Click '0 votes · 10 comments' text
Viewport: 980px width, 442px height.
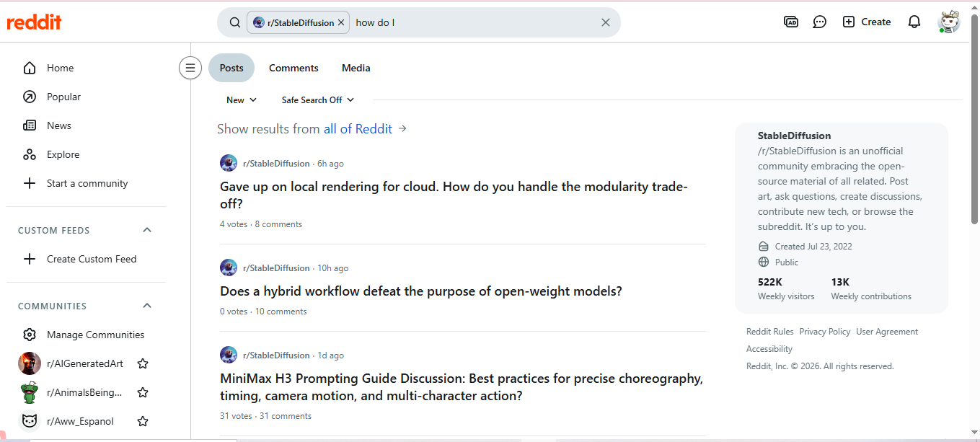pyautogui.click(x=263, y=311)
